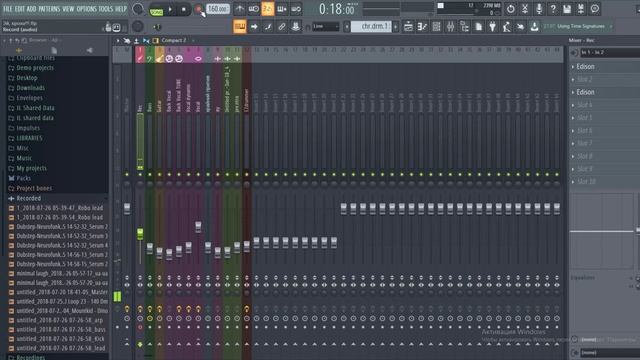Switch between pattern and song mode
The image size is (640, 360).
(156, 9)
